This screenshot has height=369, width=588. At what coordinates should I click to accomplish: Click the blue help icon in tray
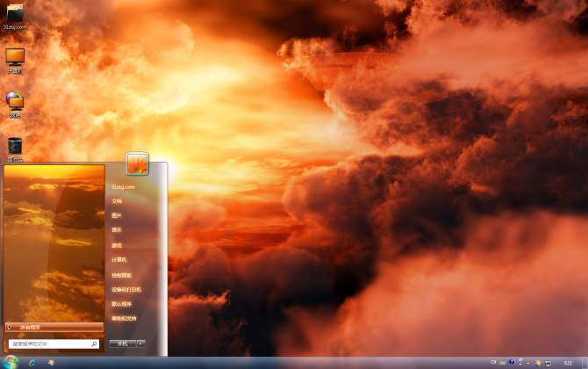coord(512,362)
